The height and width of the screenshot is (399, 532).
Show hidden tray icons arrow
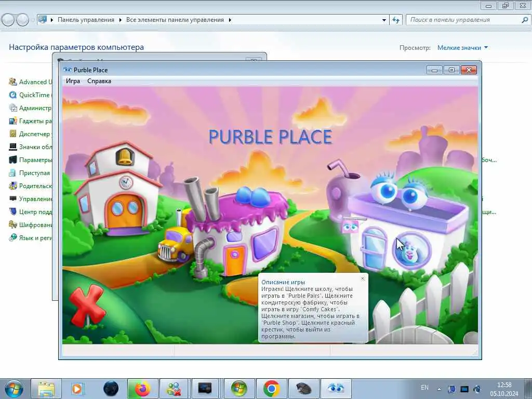tap(440, 389)
